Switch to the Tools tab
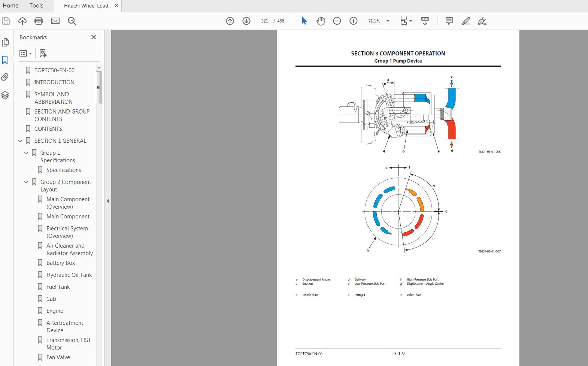 click(x=36, y=6)
